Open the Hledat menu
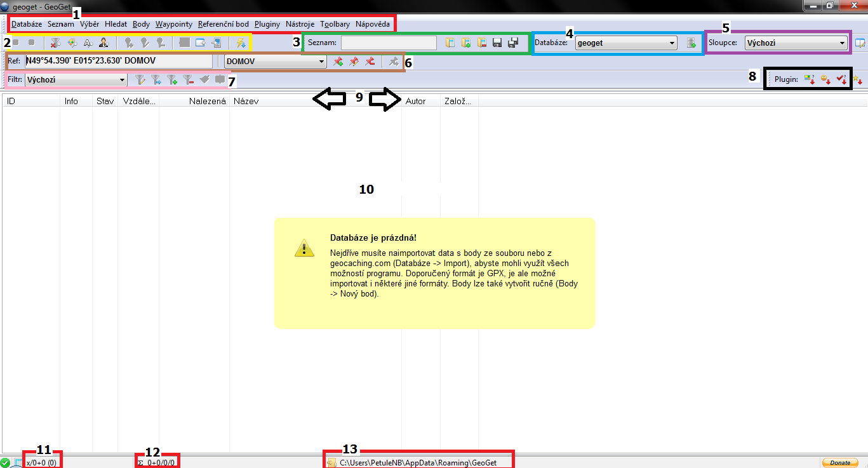Screen dimensions: 868x468 tap(116, 24)
